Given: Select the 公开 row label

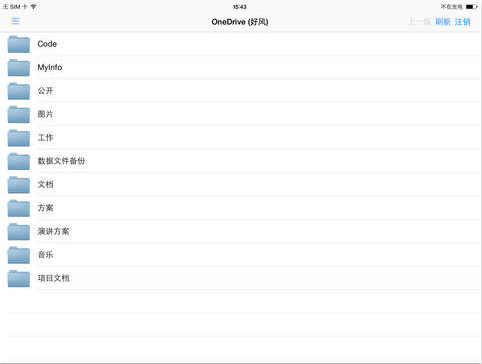Looking at the screenshot, I should tap(45, 91).
